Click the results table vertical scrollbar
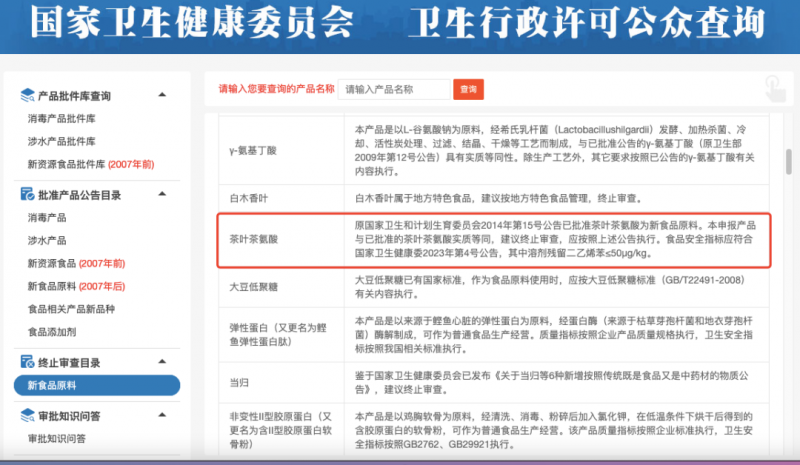 click(x=789, y=161)
